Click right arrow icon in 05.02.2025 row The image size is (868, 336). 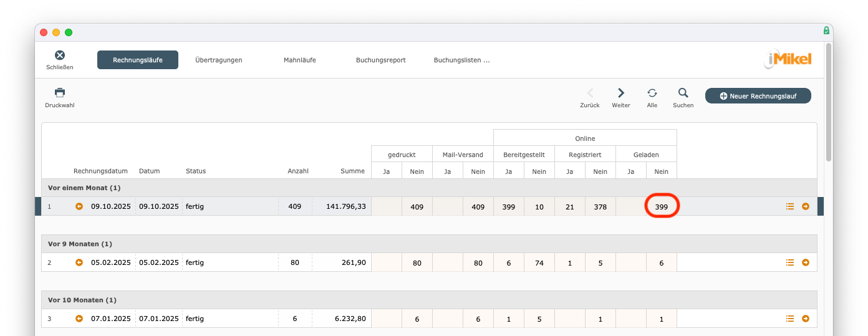pyautogui.click(x=806, y=262)
